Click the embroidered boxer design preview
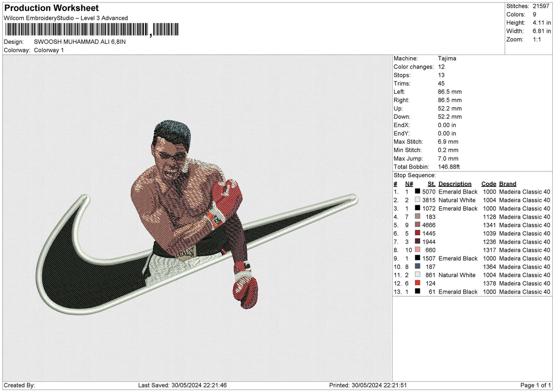Screen dimensions: 555x392 coord(197,218)
